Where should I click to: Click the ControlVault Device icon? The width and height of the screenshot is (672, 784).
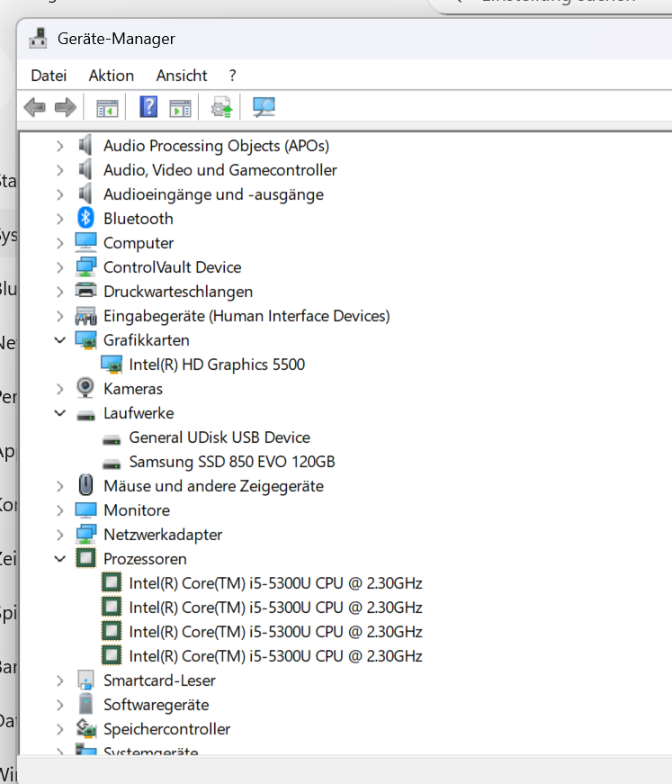click(86, 267)
